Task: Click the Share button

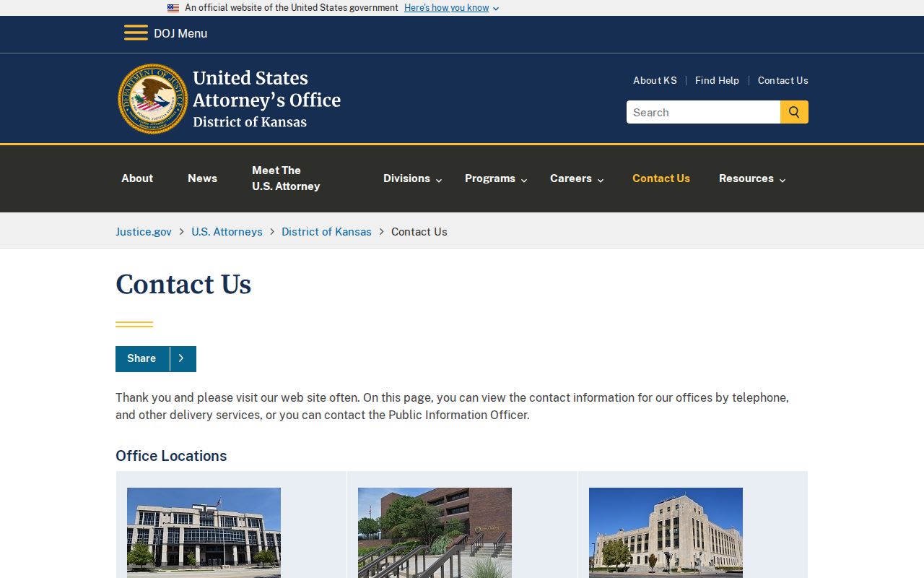Action: click(x=156, y=358)
